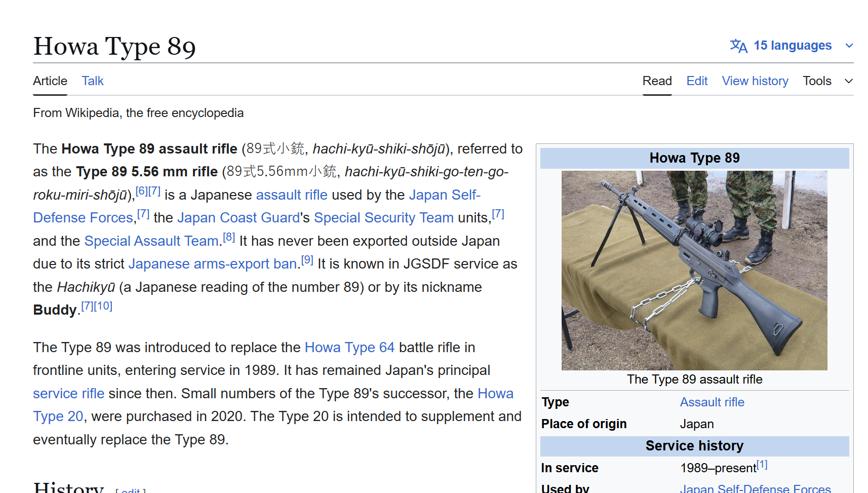Open the Edit tab
Image resolution: width=868 pixels, height=493 pixels.
tap(697, 81)
